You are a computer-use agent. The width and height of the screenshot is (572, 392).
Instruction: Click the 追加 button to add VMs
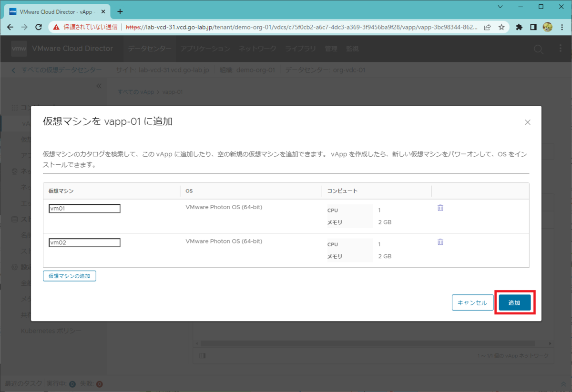[x=514, y=302]
